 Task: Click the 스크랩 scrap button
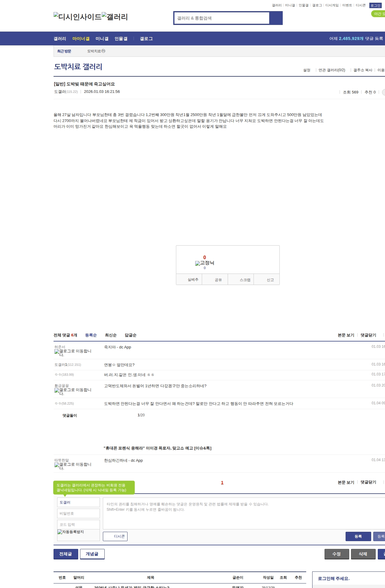[241, 280]
